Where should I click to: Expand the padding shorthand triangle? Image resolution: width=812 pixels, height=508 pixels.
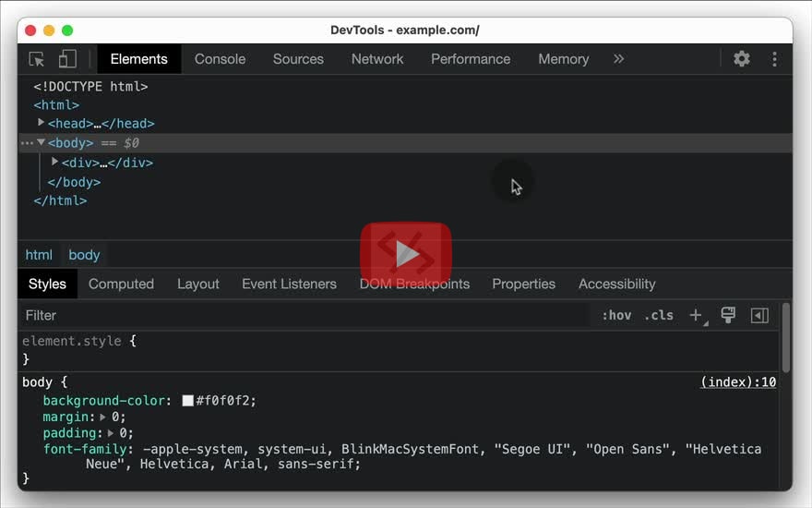111,433
